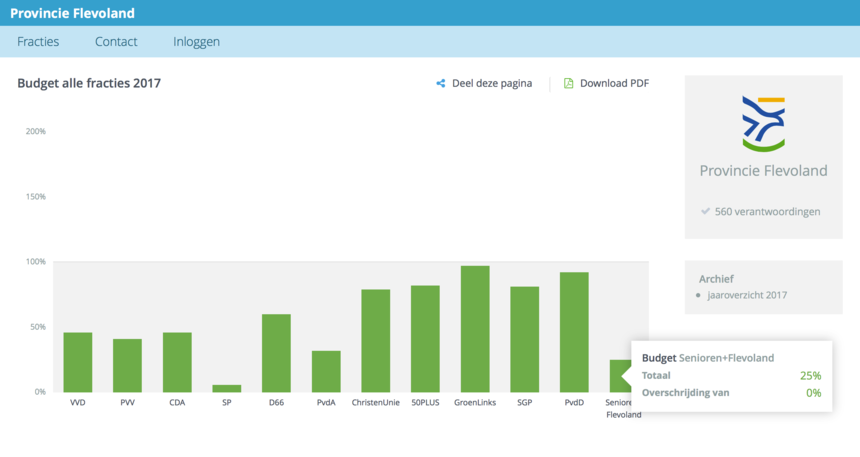Click the Provincie Flevoland logo emblem
The width and height of the screenshot is (860, 457).
(763, 125)
